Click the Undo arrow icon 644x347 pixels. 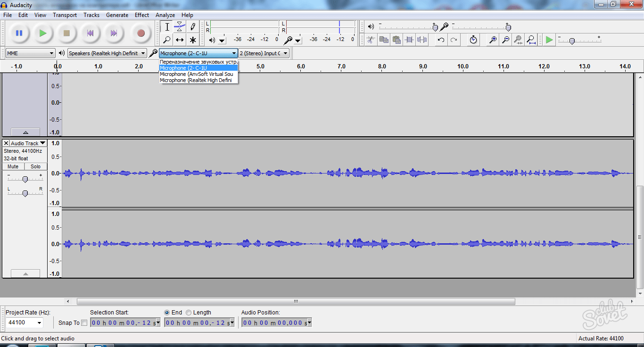pos(441,40)
